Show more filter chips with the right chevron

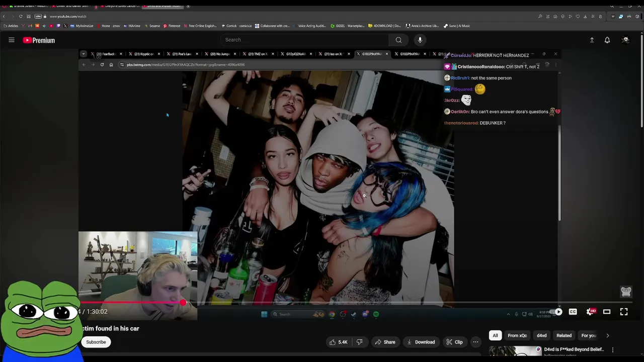[x=607, y=335]
